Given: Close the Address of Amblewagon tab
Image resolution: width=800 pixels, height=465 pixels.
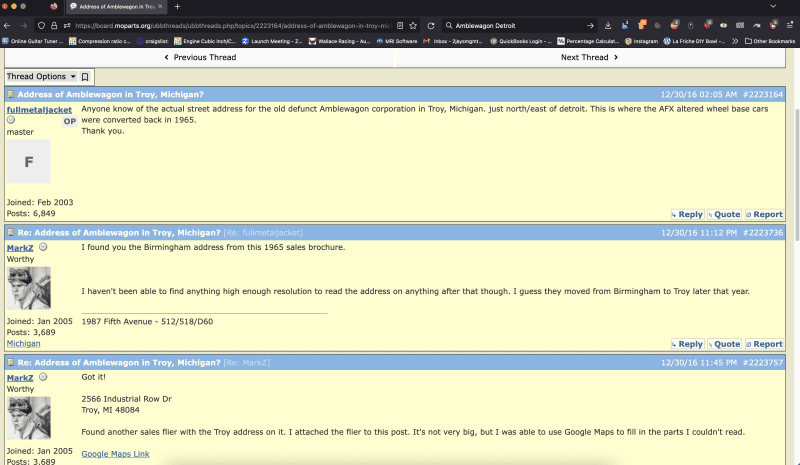Looking at the screenshot, I should pos(160,7).
